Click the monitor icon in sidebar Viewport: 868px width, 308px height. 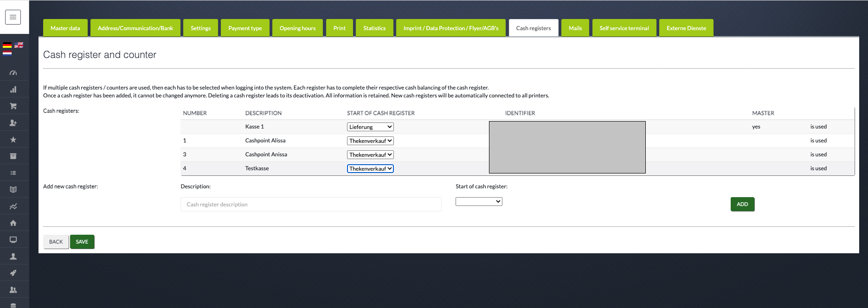[x=13, y=240]
